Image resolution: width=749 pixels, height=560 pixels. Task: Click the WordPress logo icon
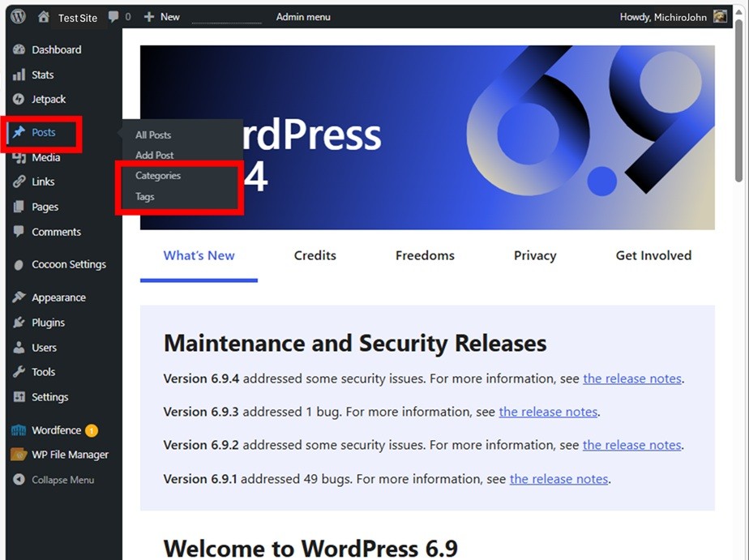pos(18,16)
